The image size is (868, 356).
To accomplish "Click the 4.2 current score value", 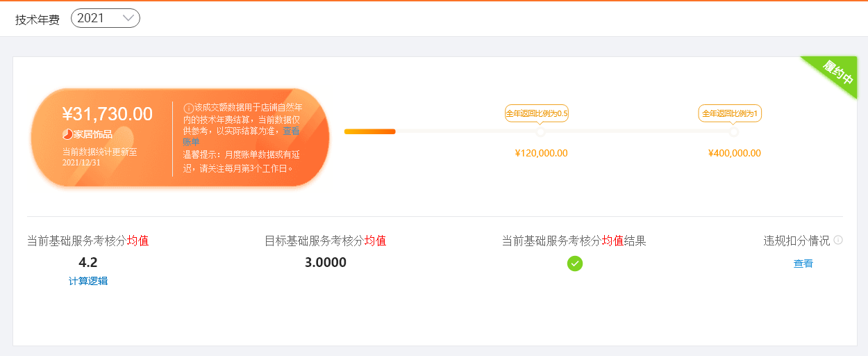I will [88, 262].
